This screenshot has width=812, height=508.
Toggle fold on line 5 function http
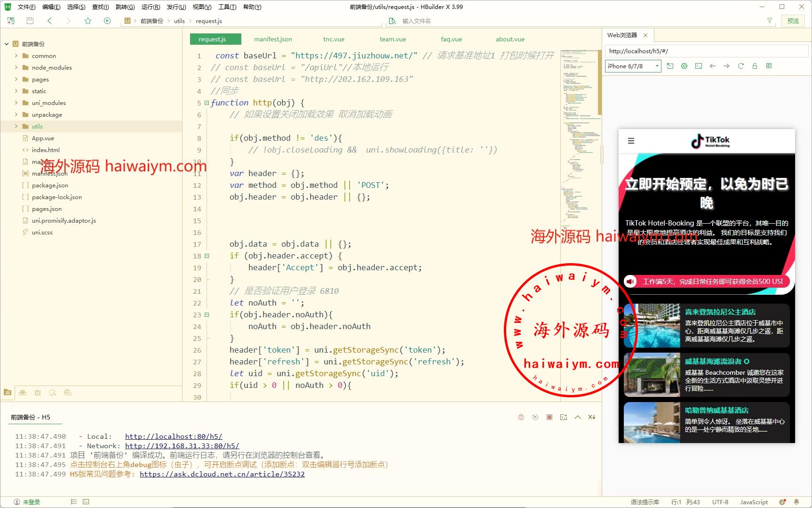point(207,103)
